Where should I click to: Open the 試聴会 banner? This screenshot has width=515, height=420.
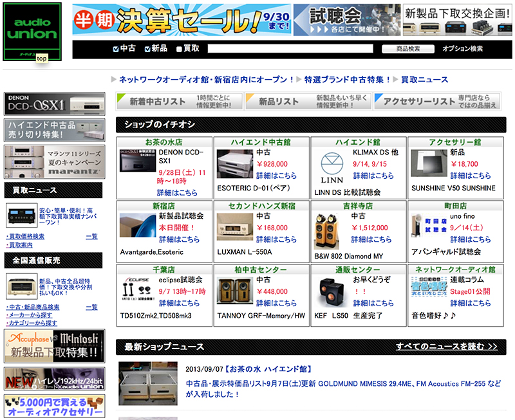coord(347,20)
